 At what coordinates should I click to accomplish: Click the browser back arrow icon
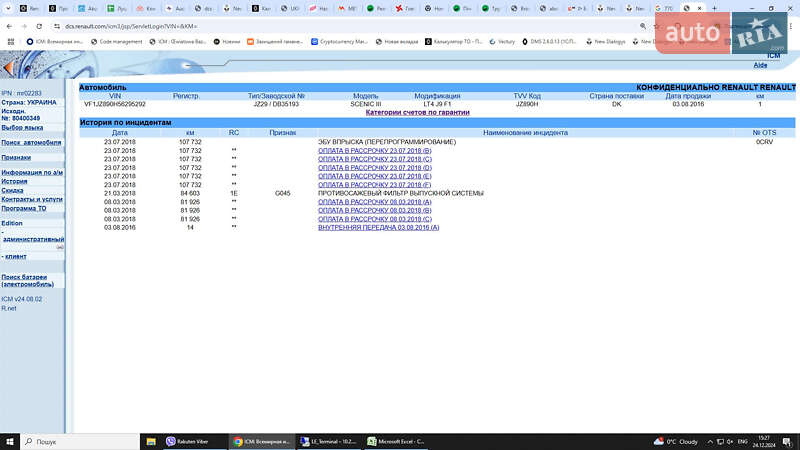click(9, 26)
